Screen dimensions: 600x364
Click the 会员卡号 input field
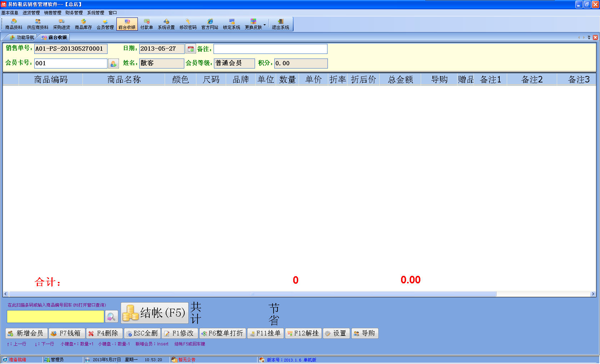tap(71, 64)
